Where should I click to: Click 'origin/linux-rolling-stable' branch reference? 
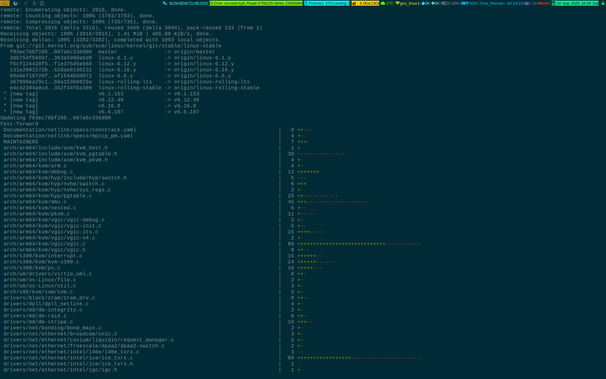(x=216, y=88)
